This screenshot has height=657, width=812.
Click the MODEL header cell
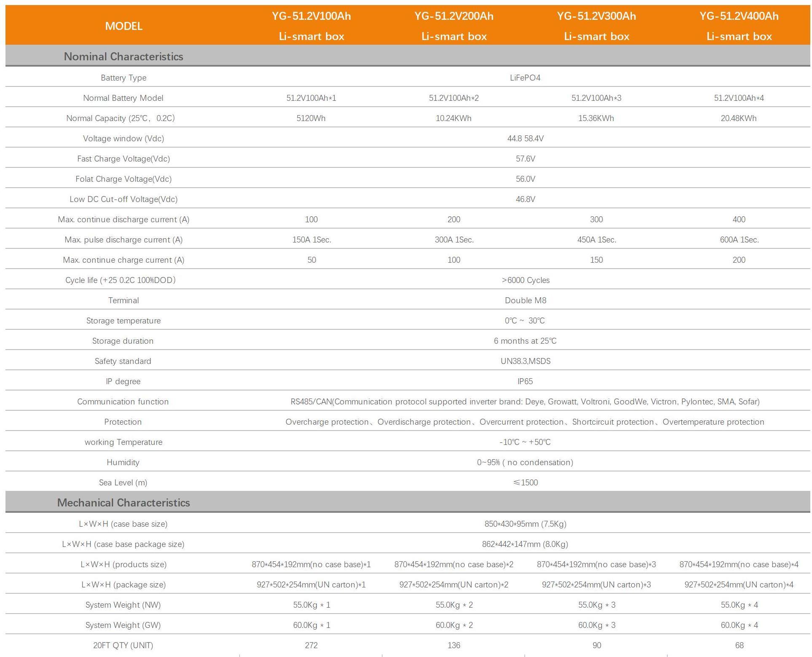click(124, 26)
